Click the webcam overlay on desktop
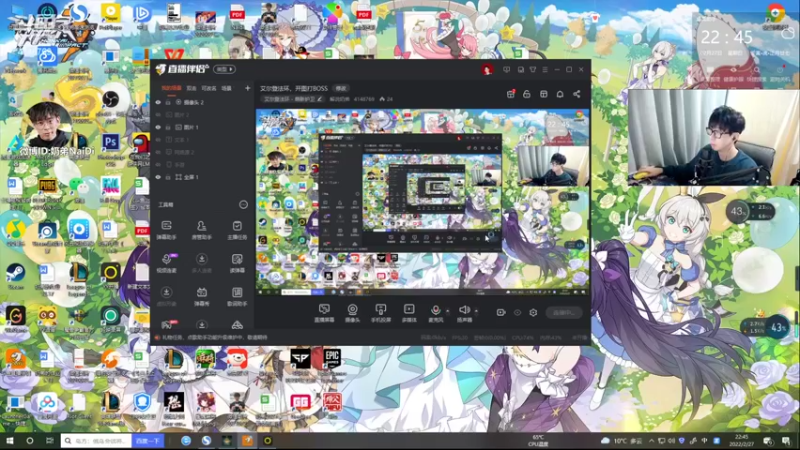The width and height of the screenshot is (800, 450). [713, 137]
